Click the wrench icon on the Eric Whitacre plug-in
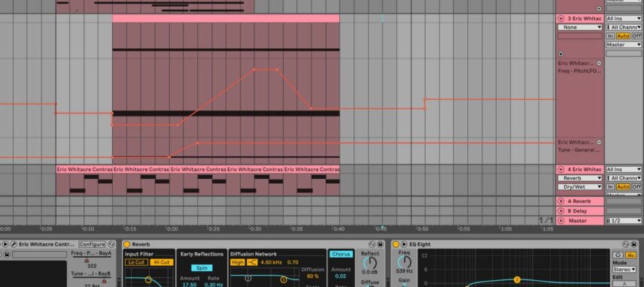This screenshot has width=644, height=287. (x=14, y=244)
